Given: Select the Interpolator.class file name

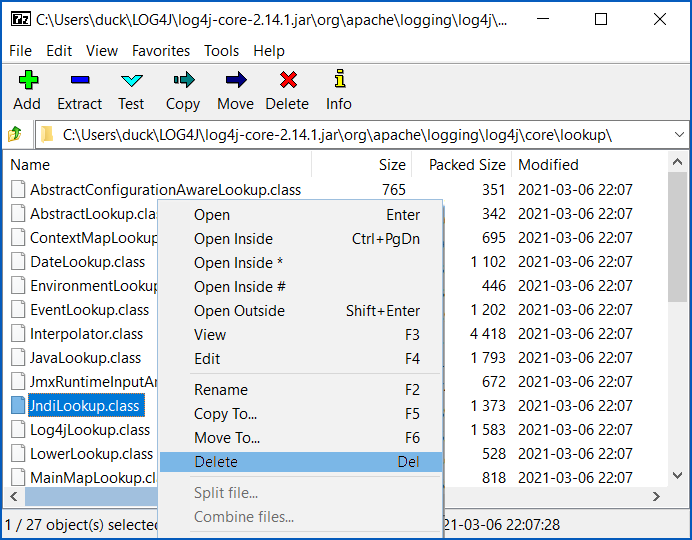Looking at the screenshot, I should tap(86, 334).
